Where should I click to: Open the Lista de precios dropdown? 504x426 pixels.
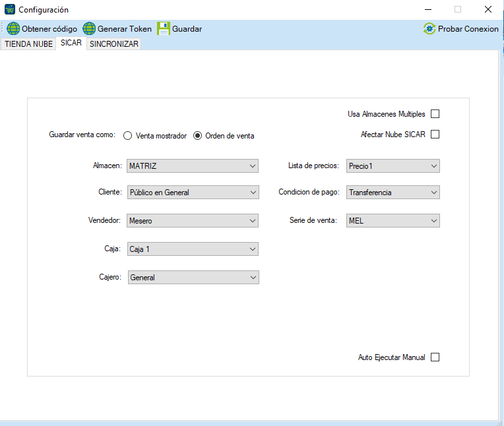(393, 166)
